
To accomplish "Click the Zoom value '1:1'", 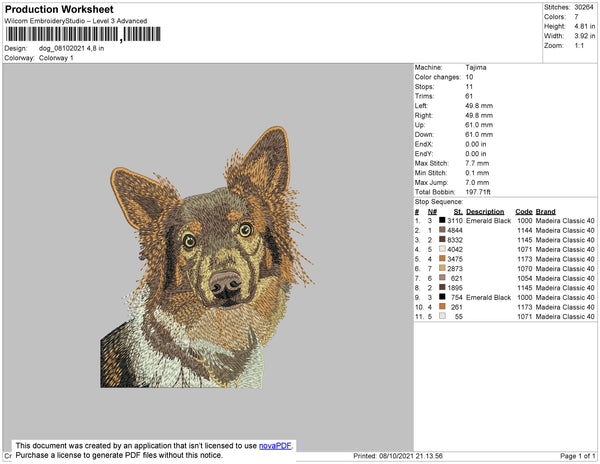I will 579,46.
